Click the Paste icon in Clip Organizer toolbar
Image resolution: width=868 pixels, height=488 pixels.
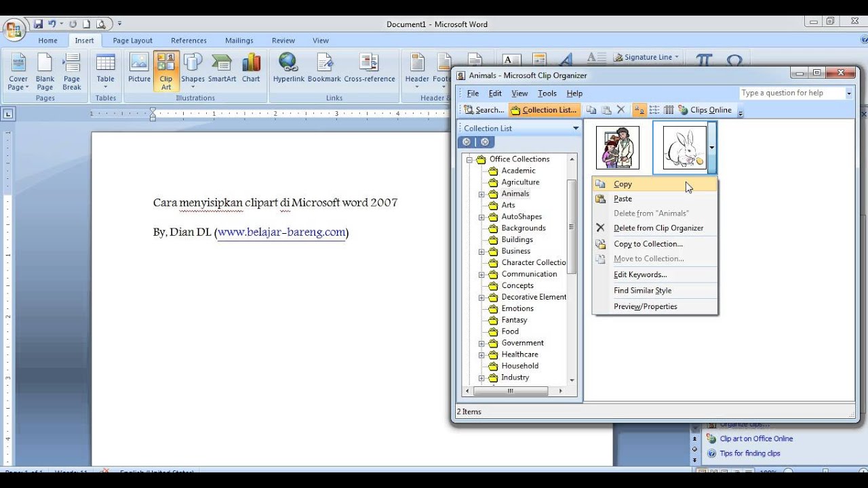point(606,110)
